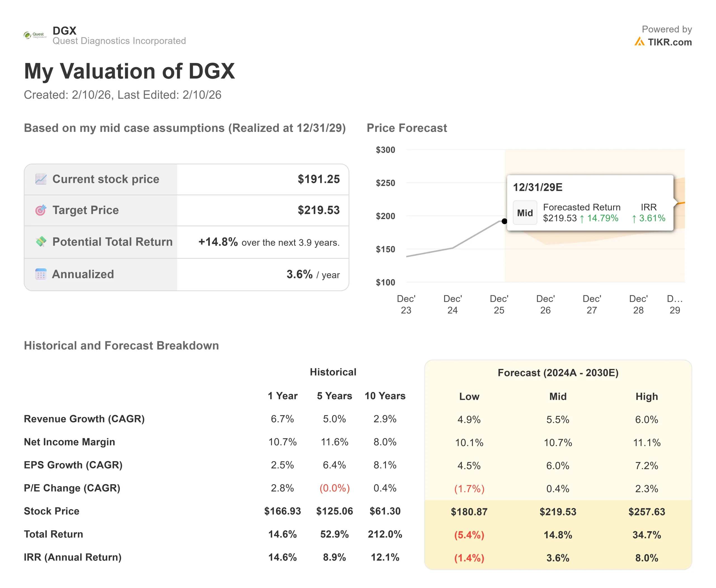The height and width of the screenshot is (588, 716).
Task: Click the Low case Total Return (5.4%) cell
Action: click(469, 535)
